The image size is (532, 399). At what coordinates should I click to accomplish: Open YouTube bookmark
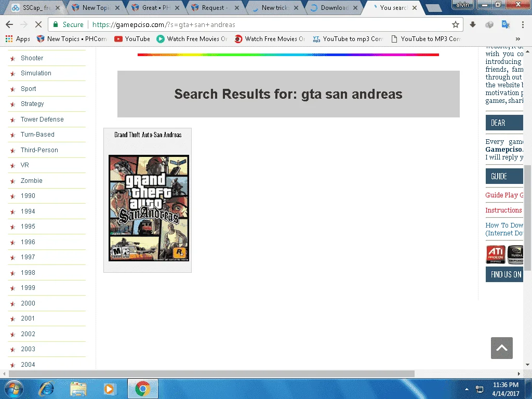pos(132,38)
